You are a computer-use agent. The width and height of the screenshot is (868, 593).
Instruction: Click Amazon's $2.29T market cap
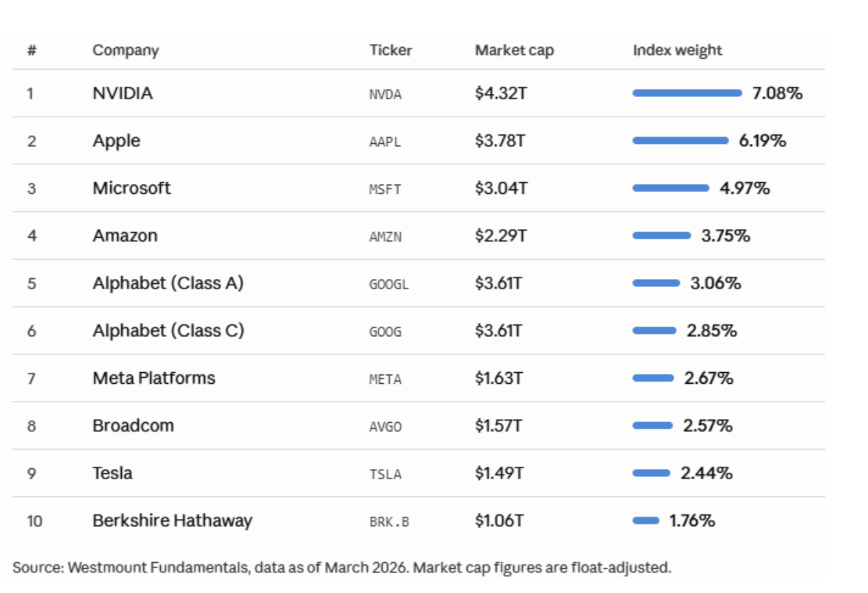click(x=500, y=236)
